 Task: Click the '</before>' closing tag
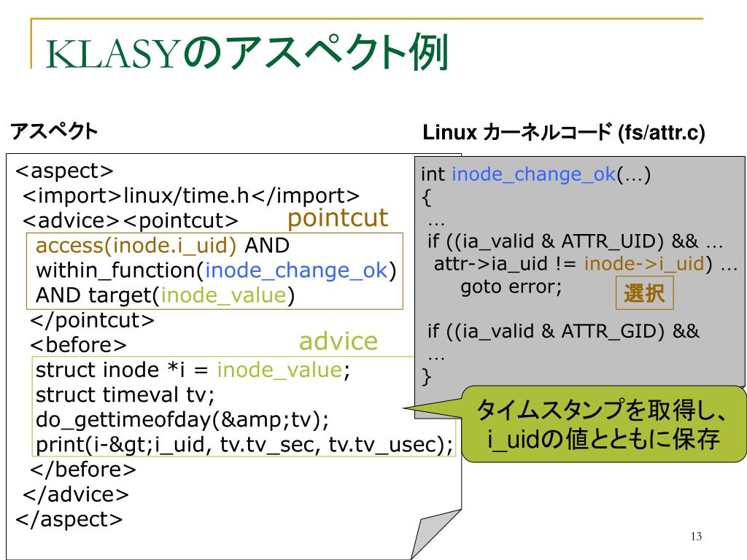click(x=83, y=470)
